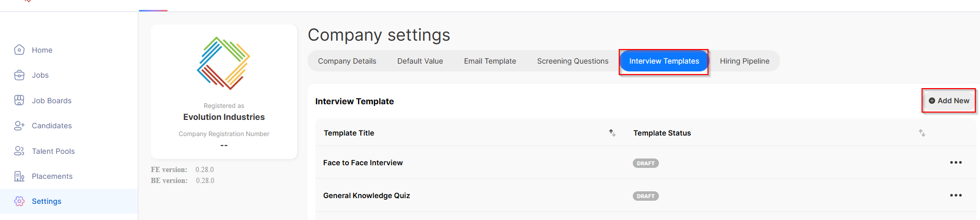Sort by Template Title arrows icon
Screen dimensions: 980x220
click(612, 133)
